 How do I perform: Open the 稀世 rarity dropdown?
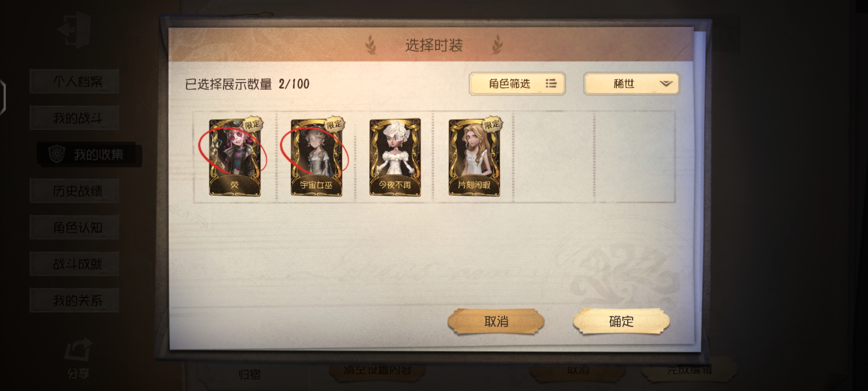point(632,84)
